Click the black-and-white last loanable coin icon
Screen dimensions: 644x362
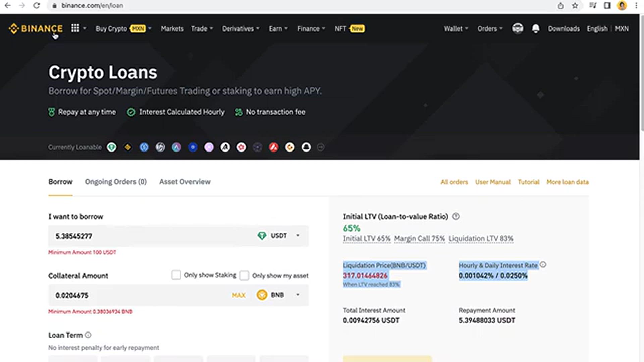coord(306,147)
